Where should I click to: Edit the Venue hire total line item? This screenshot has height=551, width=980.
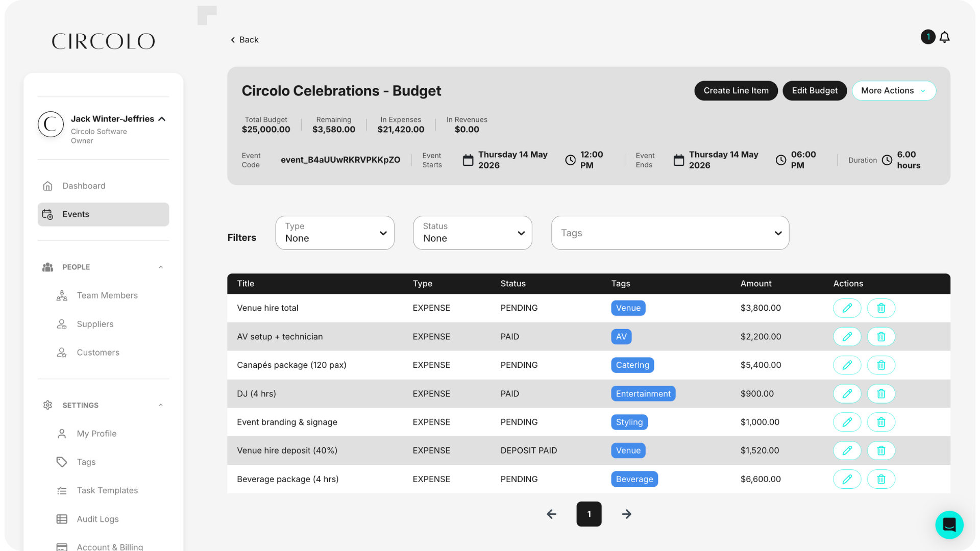[847, 308]
